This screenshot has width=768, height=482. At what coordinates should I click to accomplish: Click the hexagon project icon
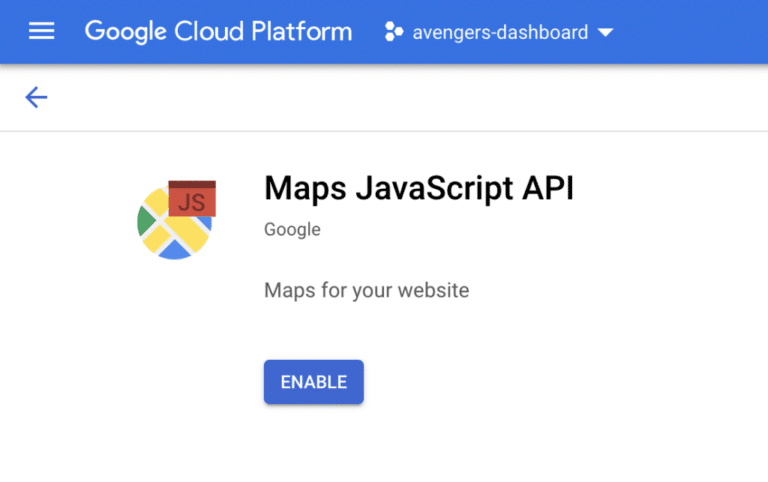pyautogui.click(x=394, y=32)
